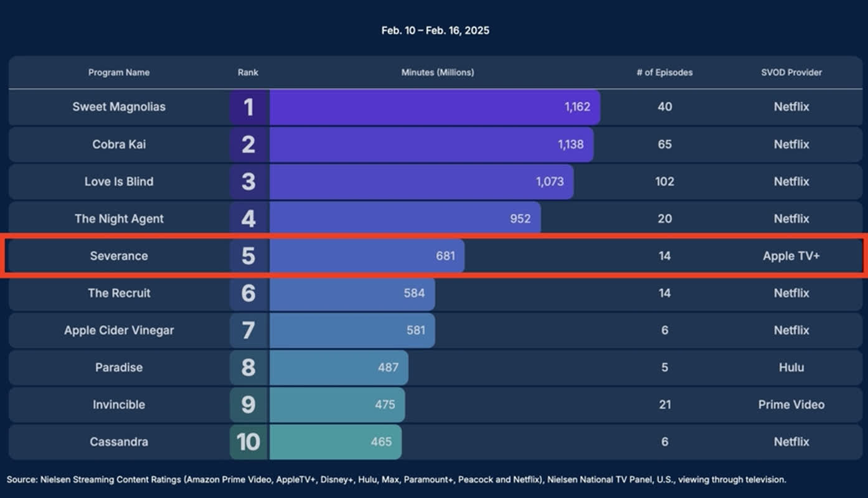
Task: Click the Rank column header
Action: [248, 72]
